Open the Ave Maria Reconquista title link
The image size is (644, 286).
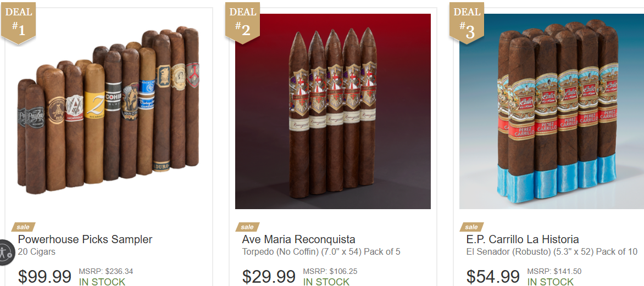point(298,239)
